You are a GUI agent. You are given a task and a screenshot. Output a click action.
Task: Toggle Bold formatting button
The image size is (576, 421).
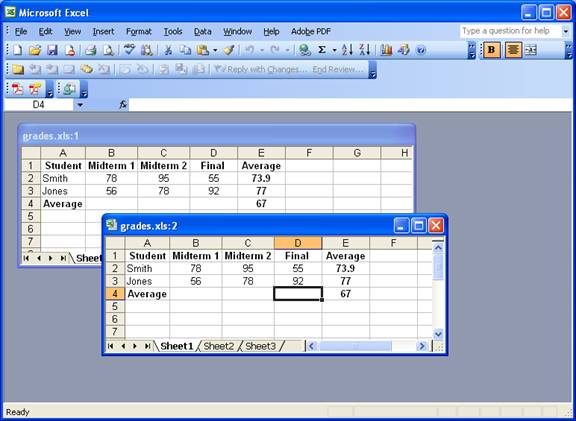492,50
